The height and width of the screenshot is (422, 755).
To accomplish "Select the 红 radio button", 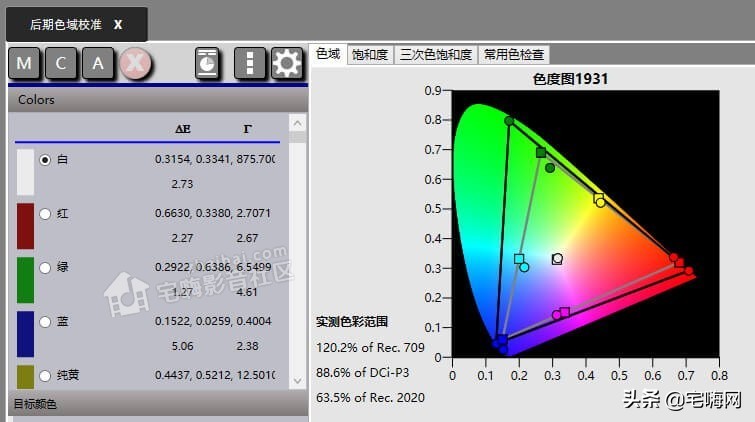I will [45, 214].
